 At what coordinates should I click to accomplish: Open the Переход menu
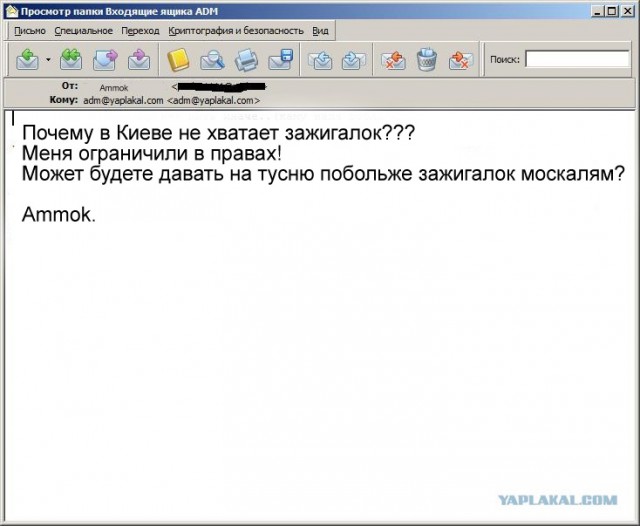point(140,31)
